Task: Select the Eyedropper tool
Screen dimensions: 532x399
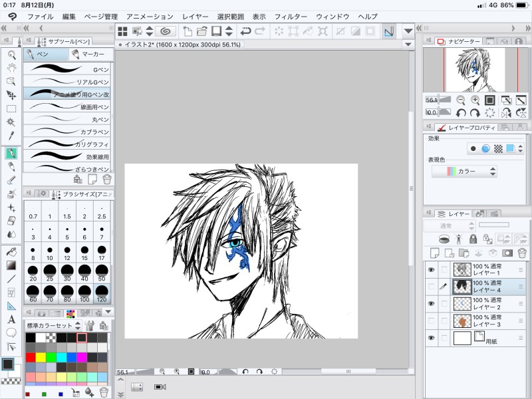Action: click(x=11, y=136)
